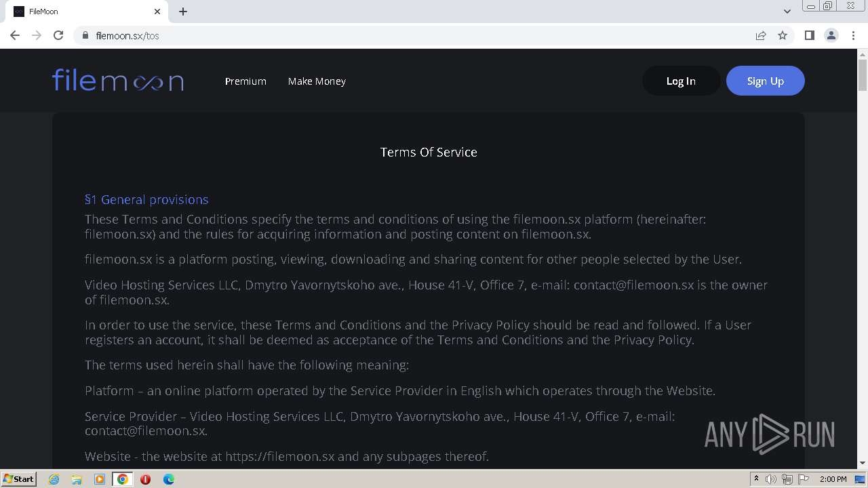Toggle the browser side panel
The width and height of the screenshot is (868, 488).
(809, 35)
